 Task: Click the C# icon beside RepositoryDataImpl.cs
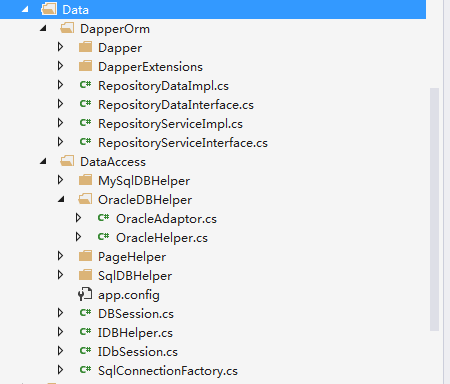coord(85,85)
